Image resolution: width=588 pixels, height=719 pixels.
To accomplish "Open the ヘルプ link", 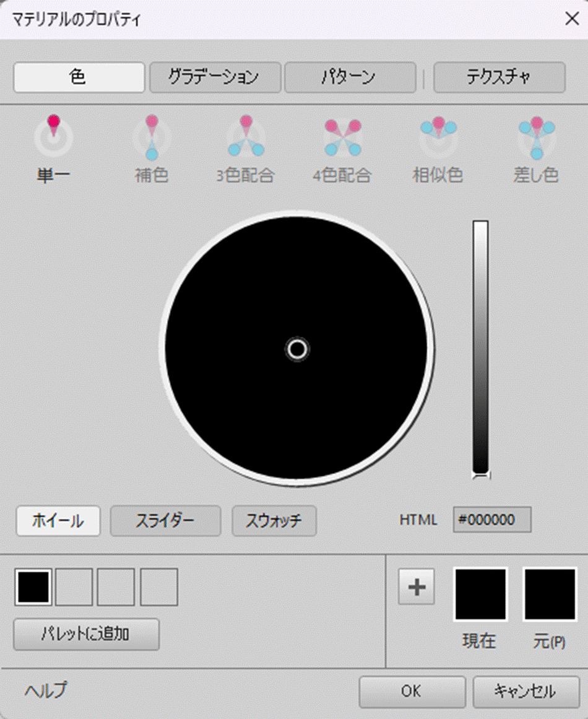I will (x=46, y=690).
